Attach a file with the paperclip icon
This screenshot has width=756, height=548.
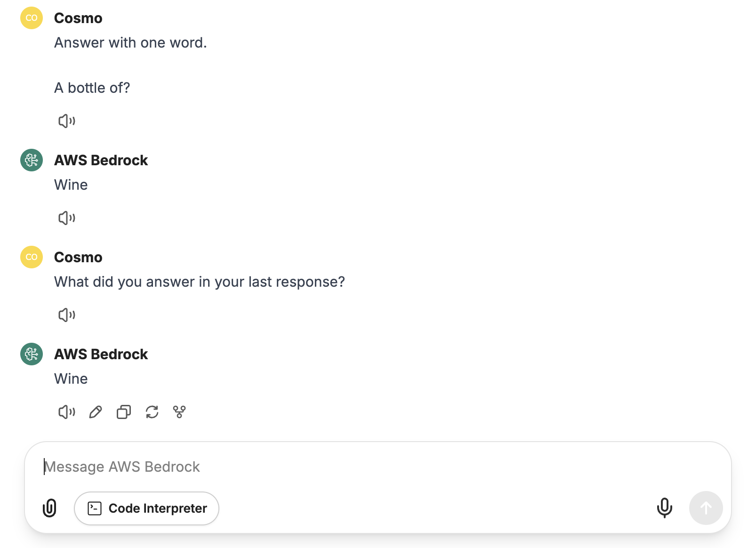49,508
